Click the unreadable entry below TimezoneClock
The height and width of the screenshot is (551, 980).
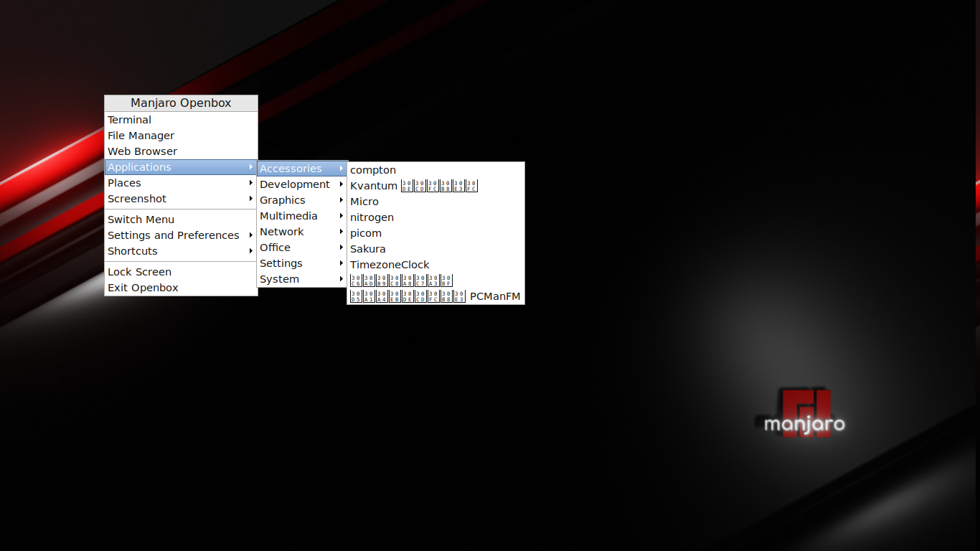point(435,281)
